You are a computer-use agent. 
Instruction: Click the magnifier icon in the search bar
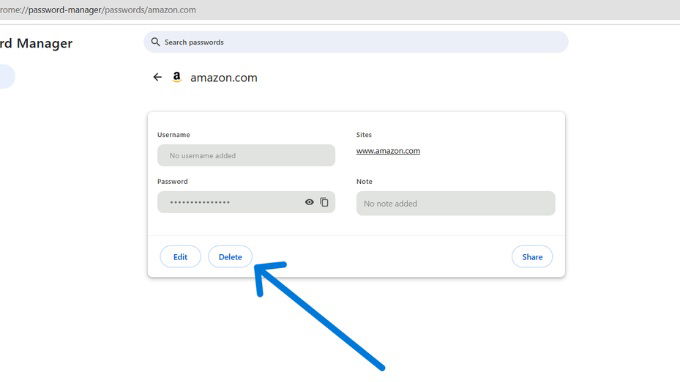coord(155,42)
